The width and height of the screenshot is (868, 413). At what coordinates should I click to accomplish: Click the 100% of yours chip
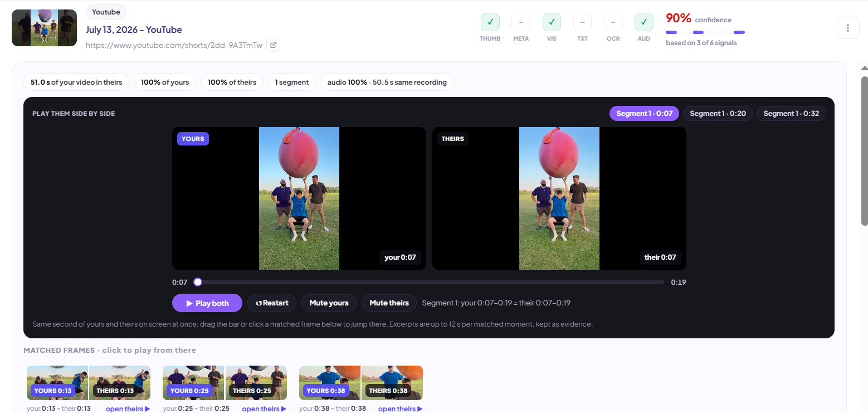pos(165,82)
